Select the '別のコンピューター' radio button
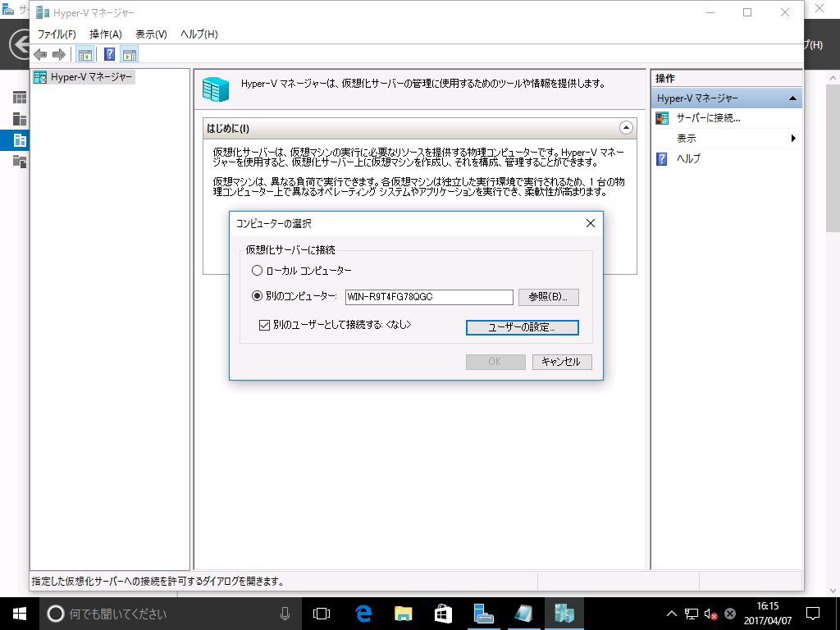Screen dimensions: 840x630 pyautogui.click(x=258, y=297)
